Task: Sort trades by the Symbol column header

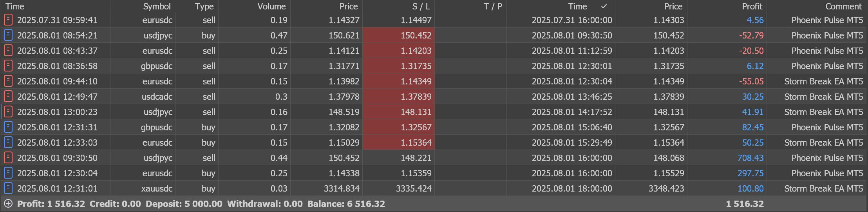Action: [157, 6]
